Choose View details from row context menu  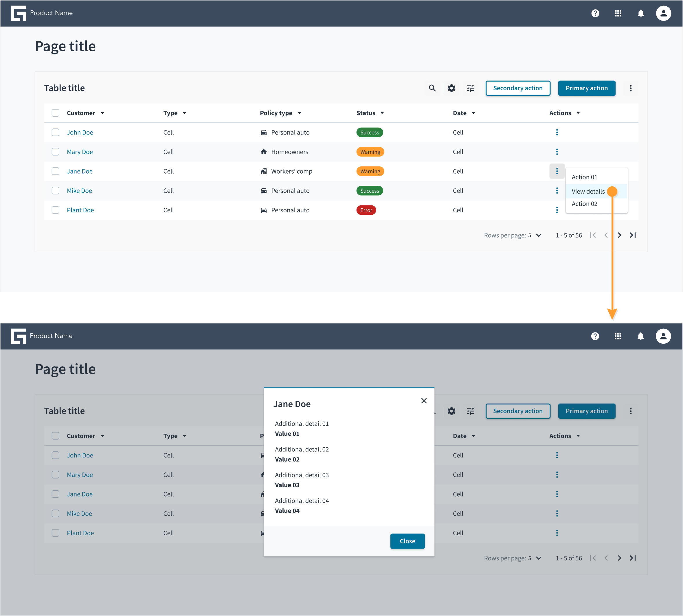596,191
